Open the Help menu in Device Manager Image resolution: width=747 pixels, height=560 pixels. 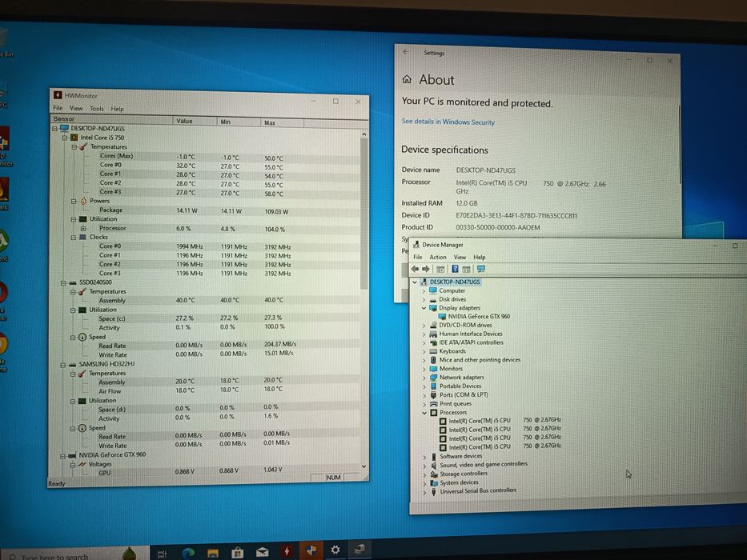click(x=480, y=257)
